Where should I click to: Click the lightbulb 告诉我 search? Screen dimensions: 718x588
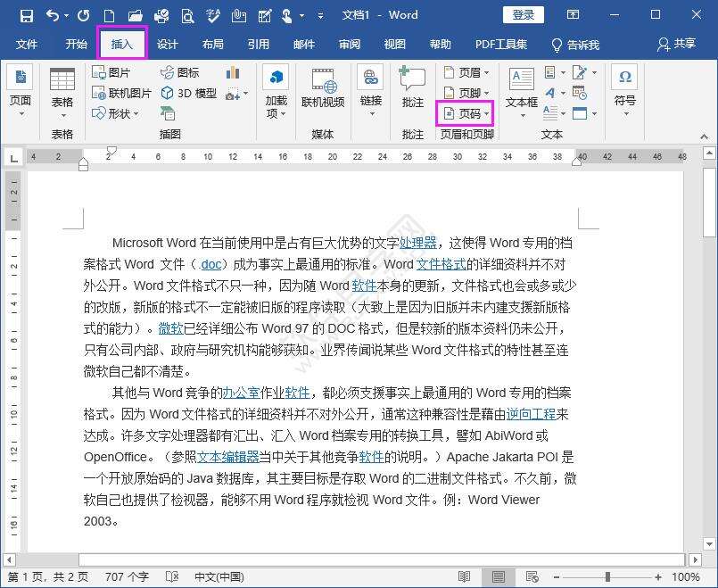pos(575,45)
